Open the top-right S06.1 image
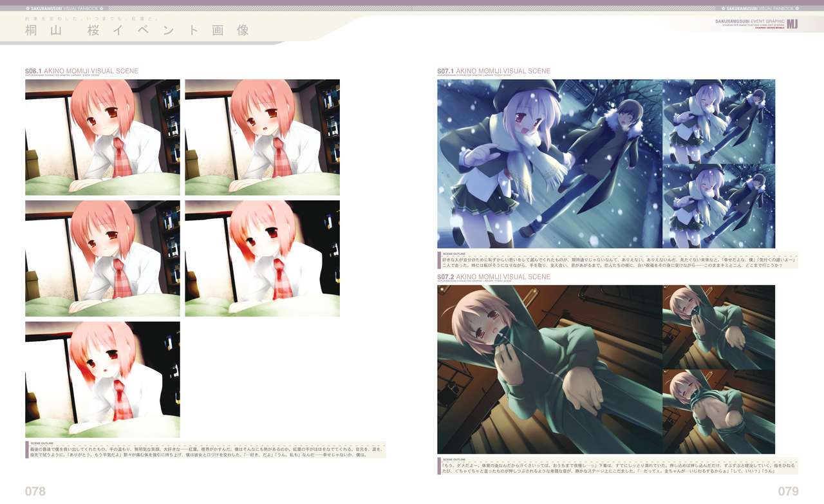The image size is (824, 504). point(262,137)
